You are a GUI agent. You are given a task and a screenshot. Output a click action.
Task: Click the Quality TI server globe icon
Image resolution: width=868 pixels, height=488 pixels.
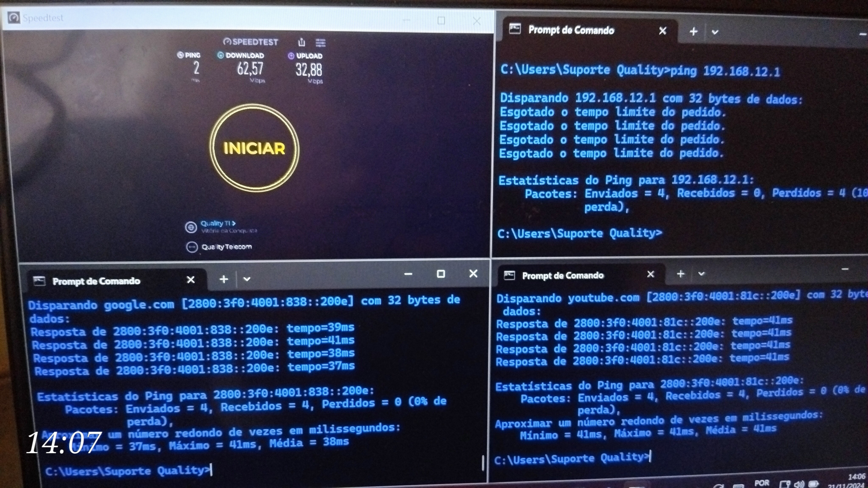click(x=191, y=227)
